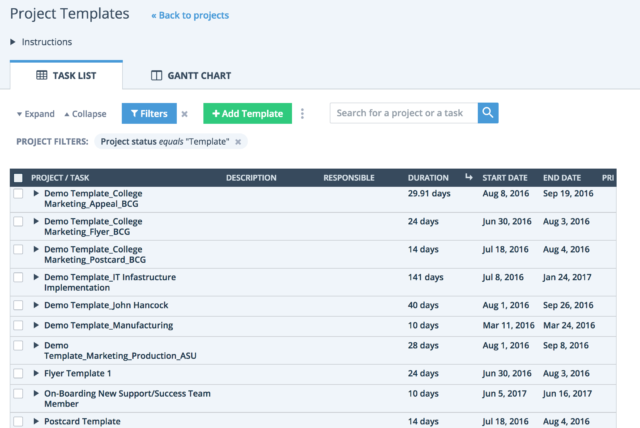Check the Postcard Template row checkbox
This screenshot has height=428, width=640.
point(18,421)
